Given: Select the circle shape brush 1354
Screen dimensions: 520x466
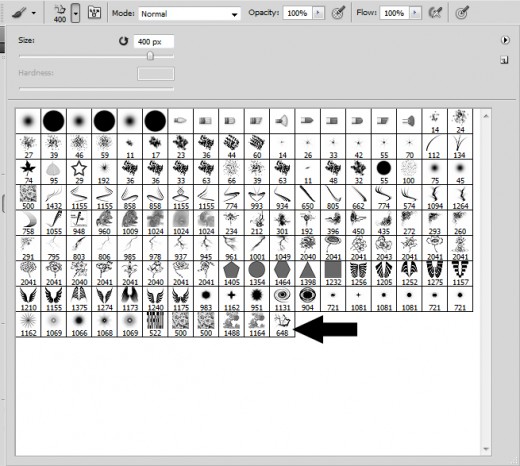Looking at the screenshot, I should 257,274.
